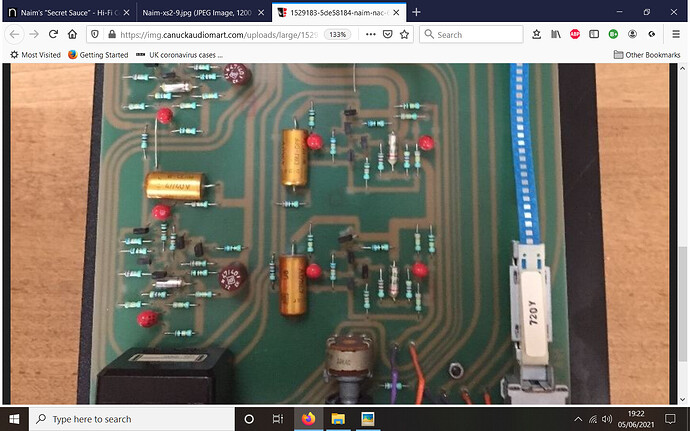Reset the 133% zoom level indicator
The width and height of the screenshot is (690, 431).
(339, 34)
